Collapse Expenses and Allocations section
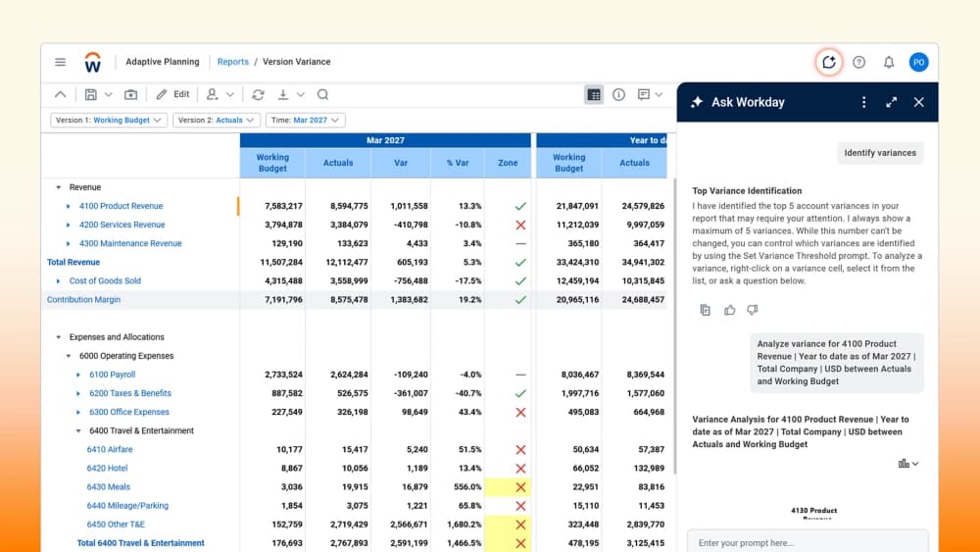 tap(59, 337)
